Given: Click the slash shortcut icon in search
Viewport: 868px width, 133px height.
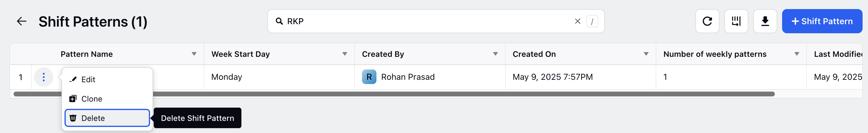Looking at the screenshot, I should coord(592,21).
